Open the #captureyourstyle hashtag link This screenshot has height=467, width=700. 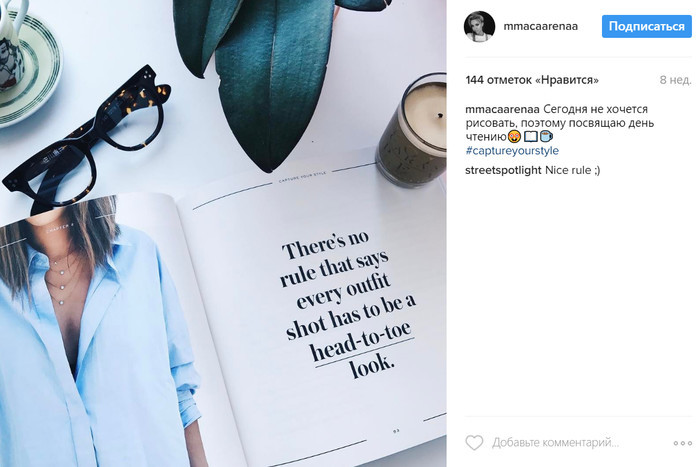tap(512, 150)
